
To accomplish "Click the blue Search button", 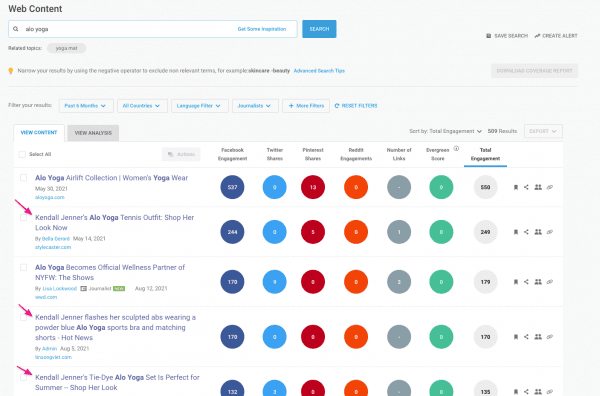I will coord(319,29).
